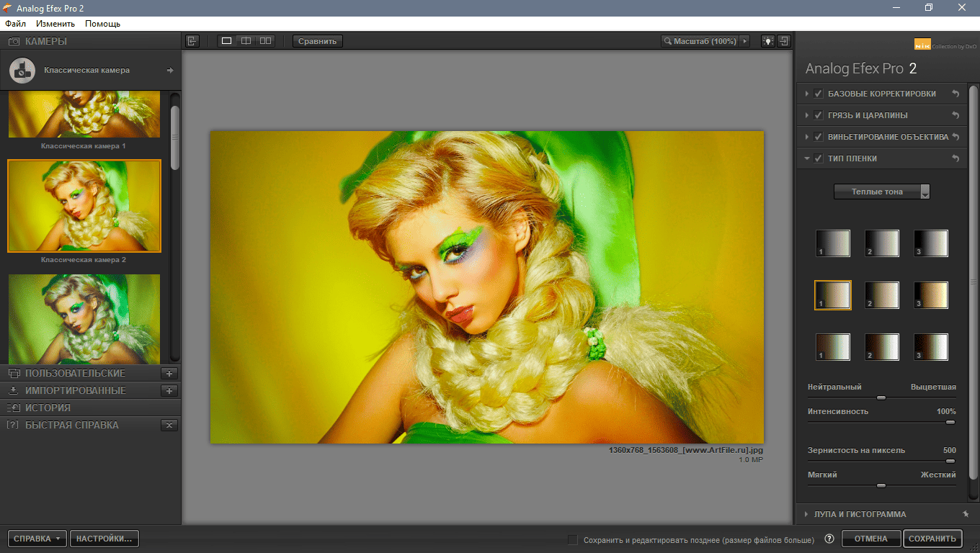Toggle the lightbulb background color button
980x553 pixels.
pyautogui.click(x=769, y=41)
